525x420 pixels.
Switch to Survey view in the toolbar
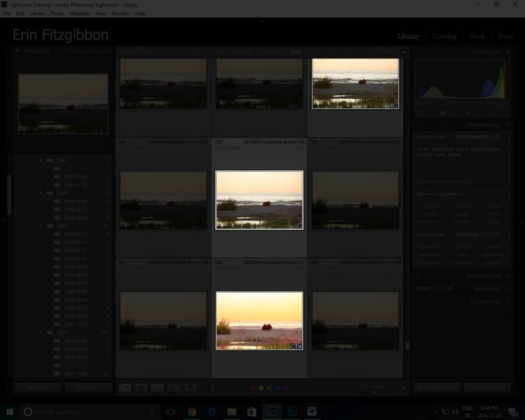(174, 388)
